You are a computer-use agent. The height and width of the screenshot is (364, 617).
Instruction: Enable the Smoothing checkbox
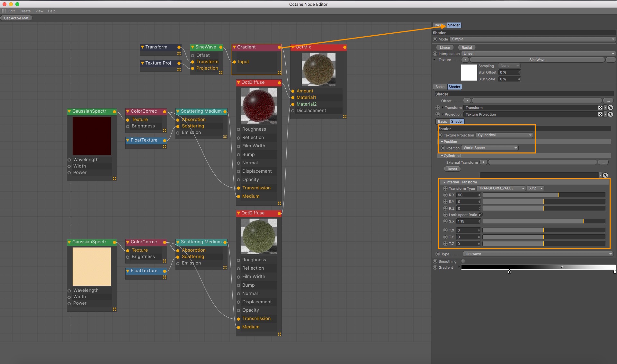pos(463,261)
